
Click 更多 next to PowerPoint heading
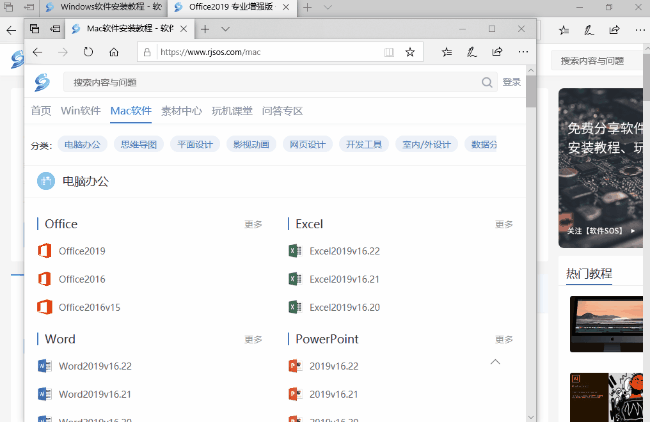pyautogui.click(x=504, y=340)
